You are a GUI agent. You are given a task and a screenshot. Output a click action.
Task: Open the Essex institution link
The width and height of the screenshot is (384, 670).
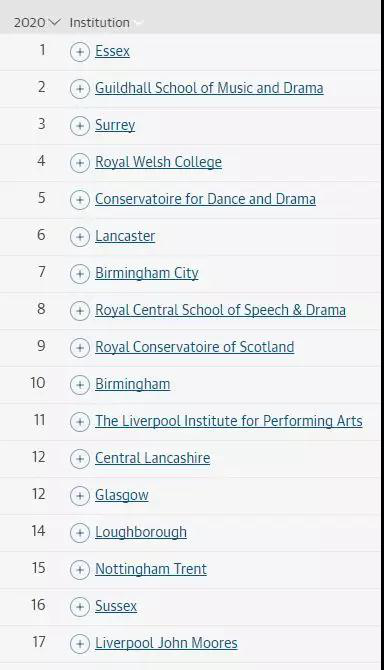(112, 51)
